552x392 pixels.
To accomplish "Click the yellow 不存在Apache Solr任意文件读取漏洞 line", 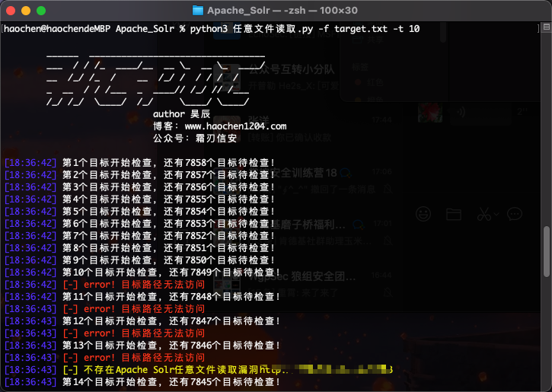I will (199, 370).
